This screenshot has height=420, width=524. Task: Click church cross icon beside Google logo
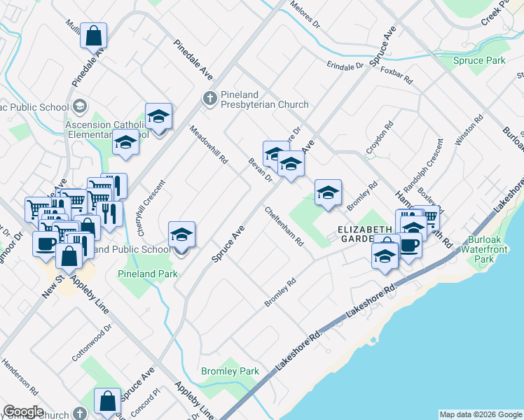point(80,413)
